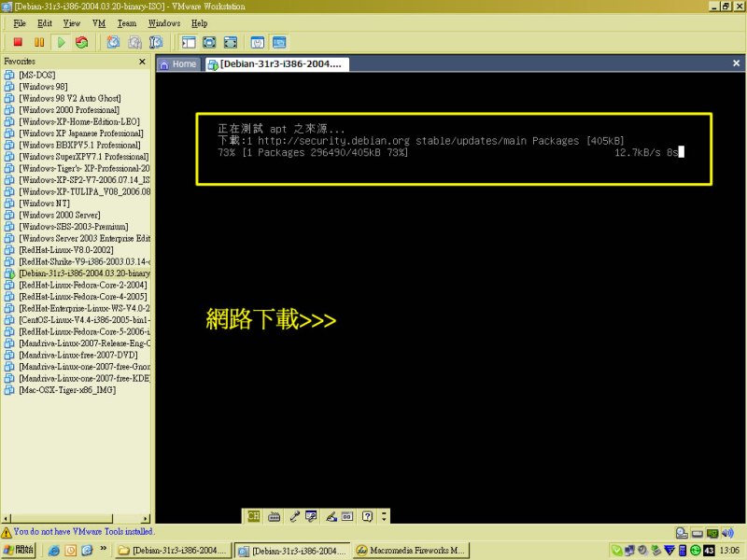Image resolution: width=747 pixels, height=560 pixels.
Task: Open the snapshot manager
Action: 156,42
